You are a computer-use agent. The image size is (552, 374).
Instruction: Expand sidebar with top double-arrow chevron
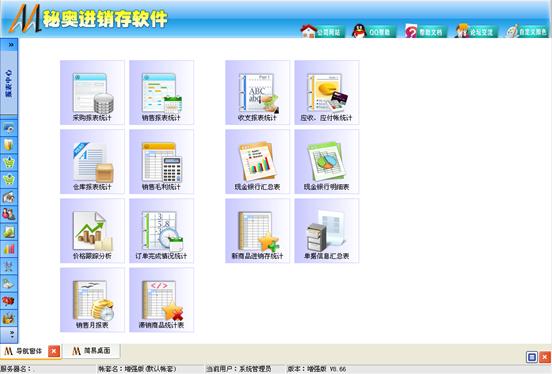point(11,45)
